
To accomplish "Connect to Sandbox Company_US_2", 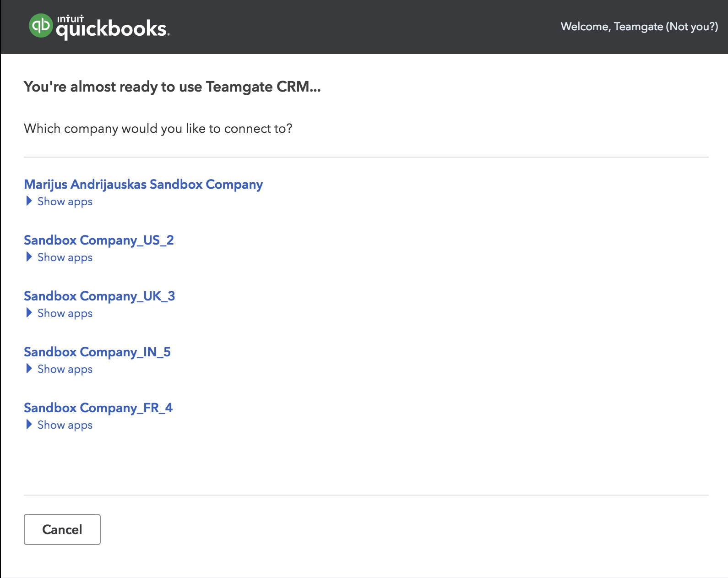I will tap(99, 240).
